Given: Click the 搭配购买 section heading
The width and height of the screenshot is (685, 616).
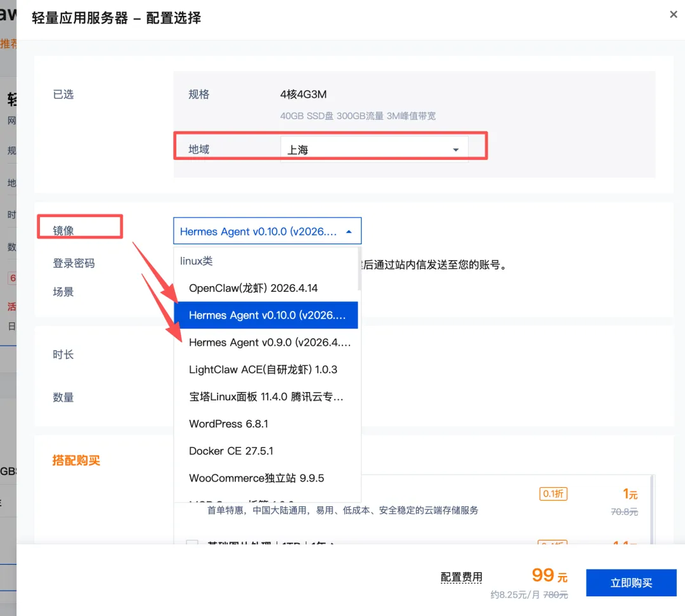Looking at the screenshot, I should [x=76, y=460].
